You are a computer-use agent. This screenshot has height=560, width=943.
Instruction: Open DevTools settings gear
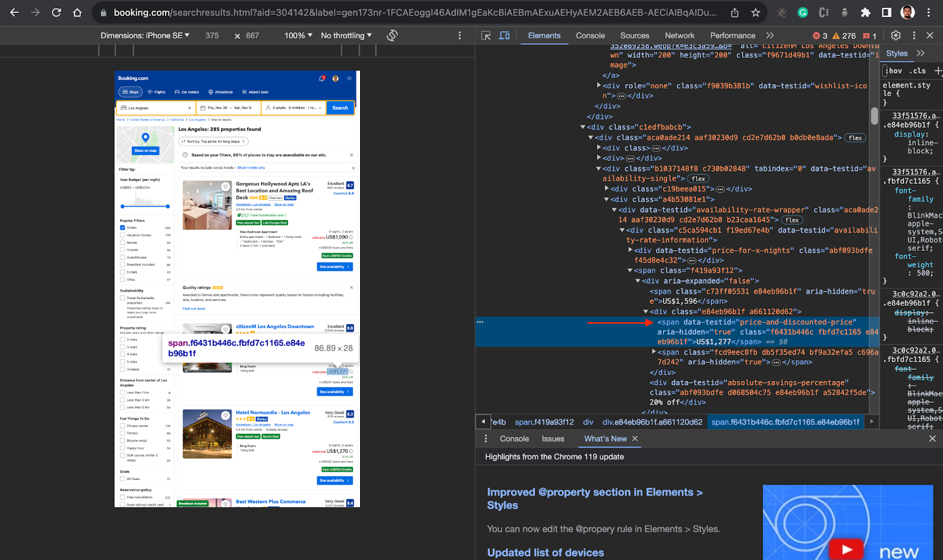click(896, 35)
